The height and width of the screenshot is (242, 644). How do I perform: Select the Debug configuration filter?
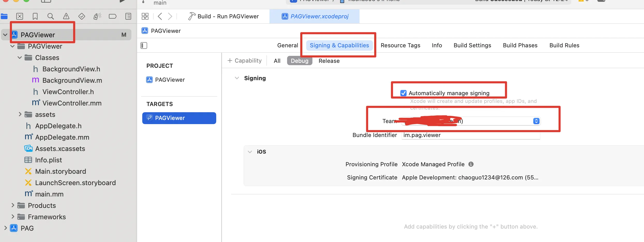(299, 61)
